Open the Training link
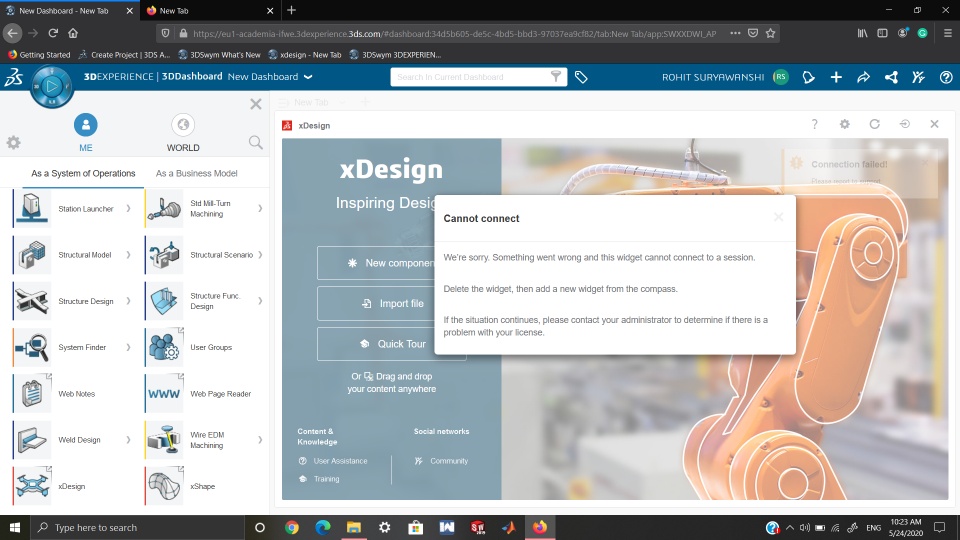960x540 pixels. pos(320,479)
